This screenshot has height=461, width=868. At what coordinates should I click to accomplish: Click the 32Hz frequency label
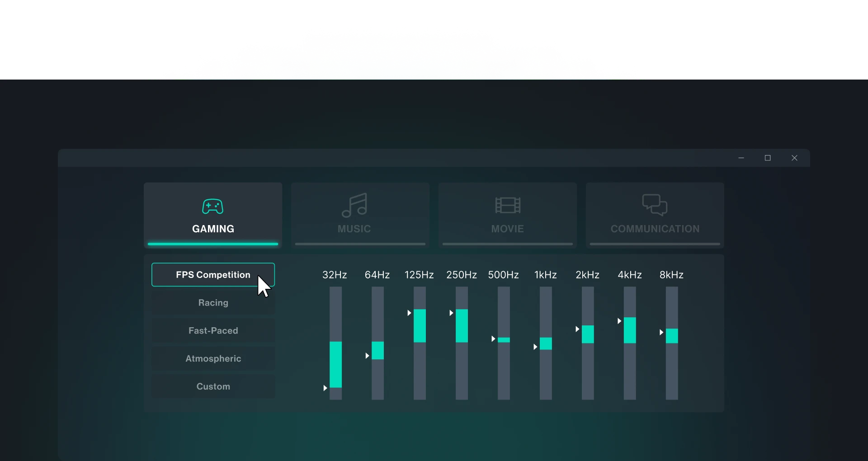[335, 275]
